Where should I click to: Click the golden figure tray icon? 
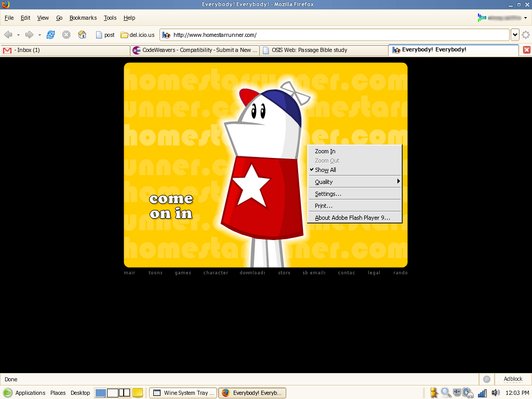[x=434, y=393]
